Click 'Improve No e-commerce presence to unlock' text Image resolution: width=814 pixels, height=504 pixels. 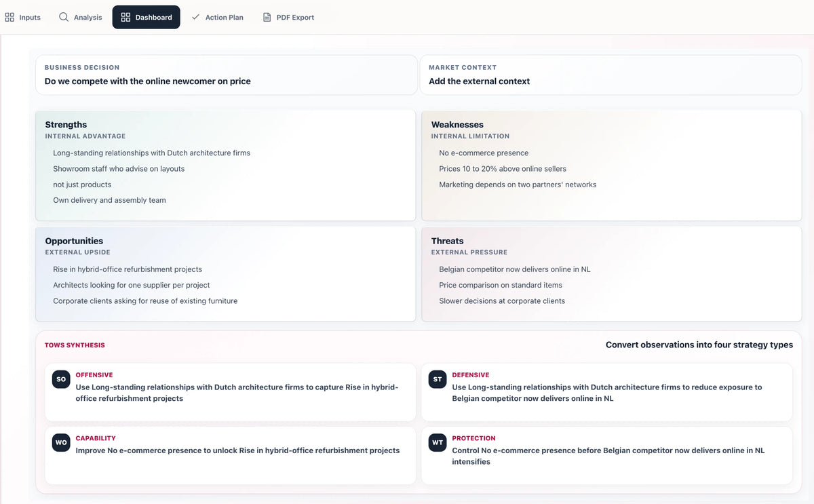coord(237,450)
